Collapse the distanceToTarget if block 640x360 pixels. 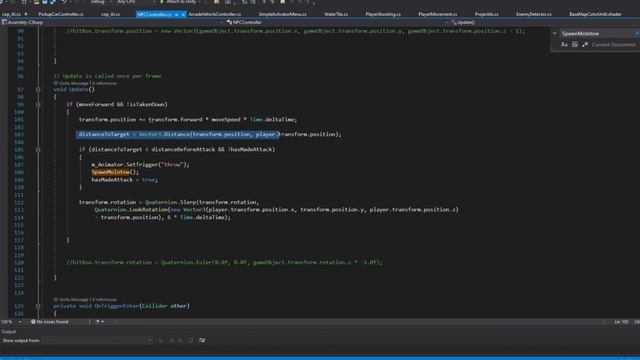[38, 150]
